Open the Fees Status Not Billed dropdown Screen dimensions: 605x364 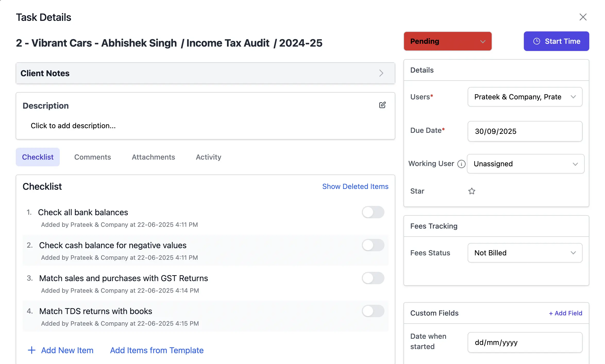[525, 253]
